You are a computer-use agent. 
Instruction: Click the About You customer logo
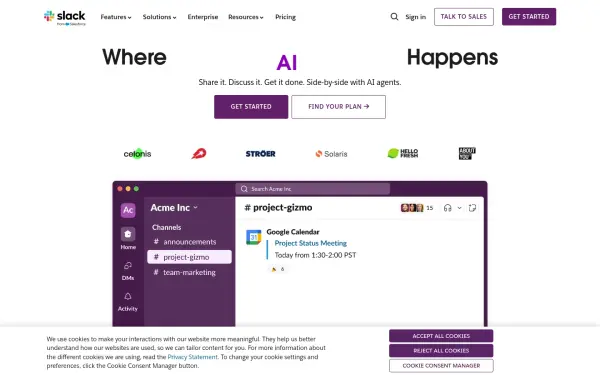tap(467, 153)
